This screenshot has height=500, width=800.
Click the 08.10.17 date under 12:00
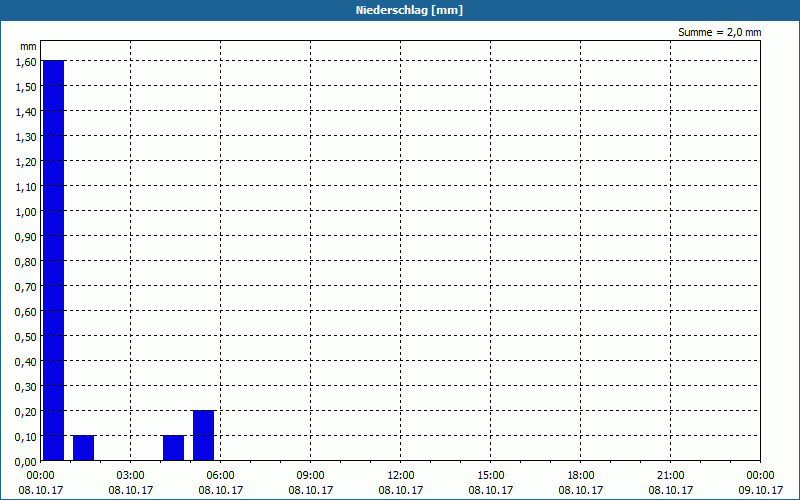tap(401, 490)
